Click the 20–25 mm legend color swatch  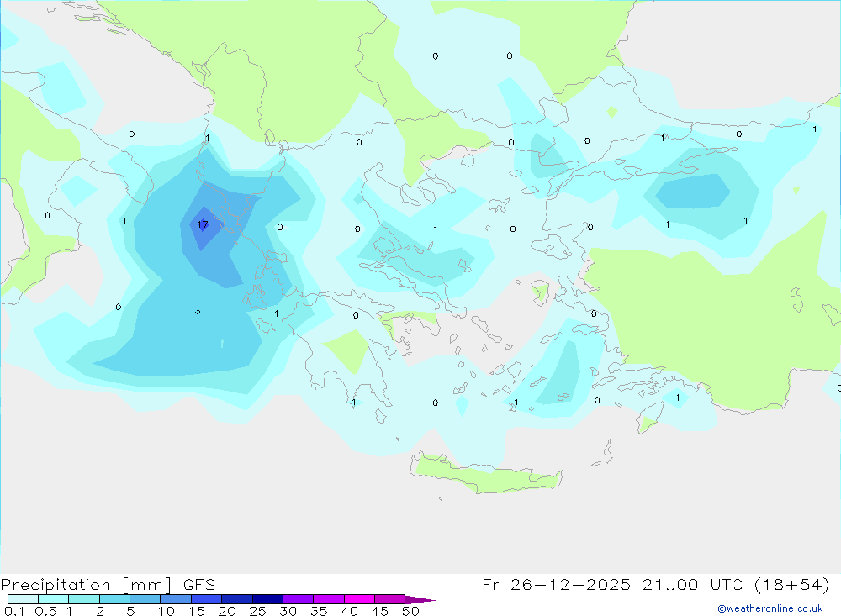pyautogui.click(x=237, y=599)
